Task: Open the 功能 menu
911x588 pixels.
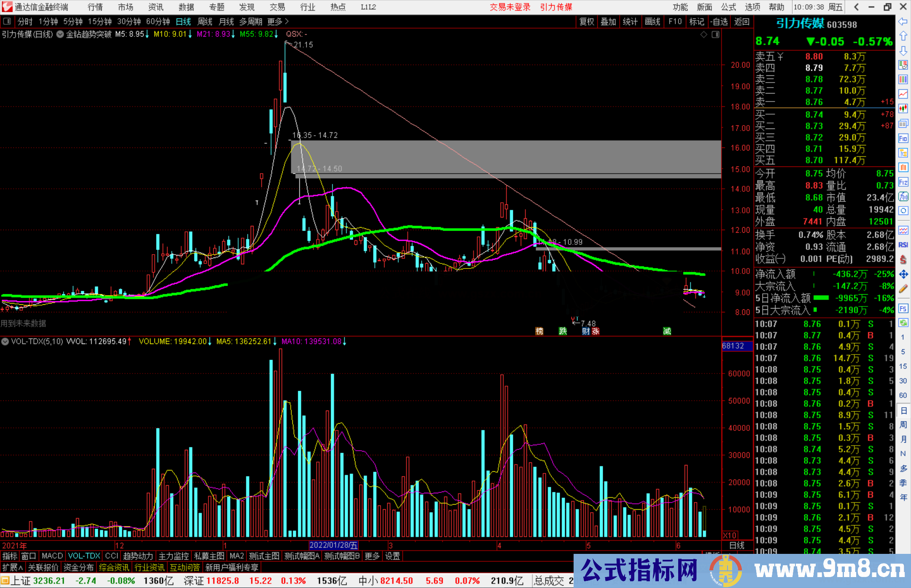Action: tap(680, 7)
